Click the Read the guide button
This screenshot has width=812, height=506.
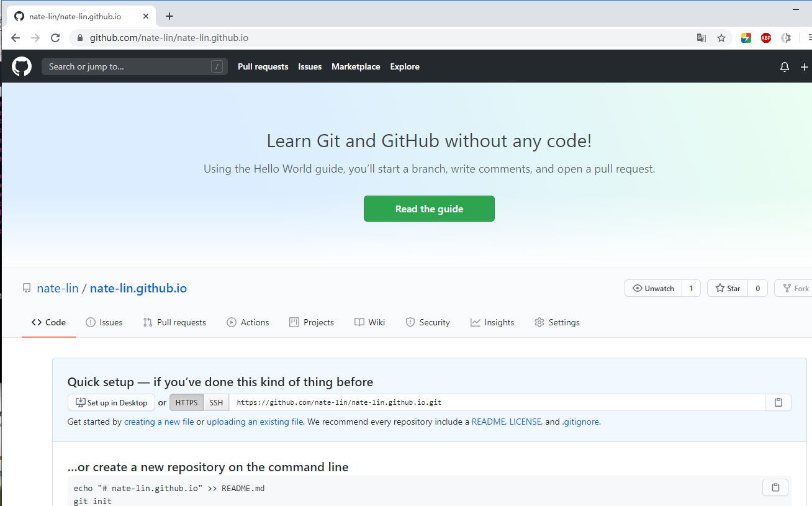pyautogui.click(x=429, y=209)
